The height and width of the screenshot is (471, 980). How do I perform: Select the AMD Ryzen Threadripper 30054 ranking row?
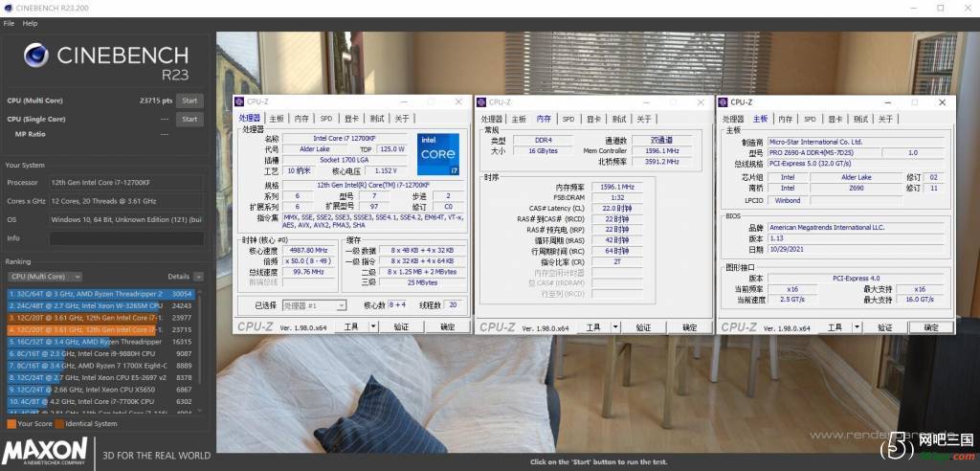point(101,293)
